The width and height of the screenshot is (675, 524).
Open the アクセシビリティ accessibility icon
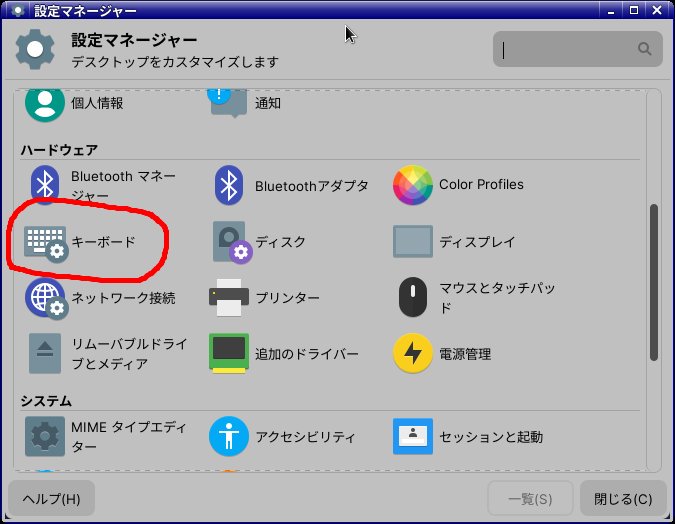click(229, 436)
